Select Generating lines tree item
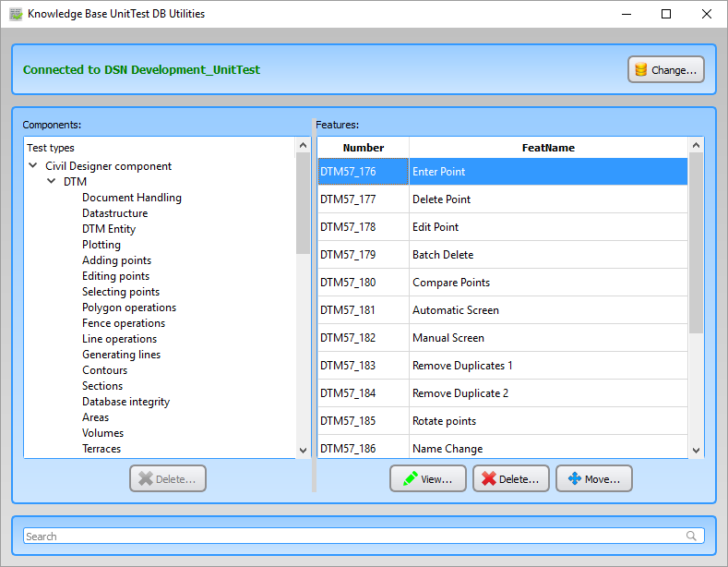728x567 pixels. pos(122,355)
